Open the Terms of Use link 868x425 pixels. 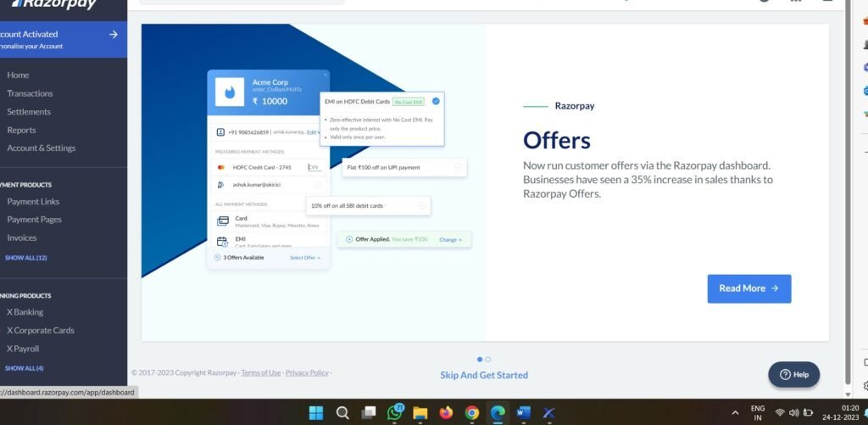[261, 373]
